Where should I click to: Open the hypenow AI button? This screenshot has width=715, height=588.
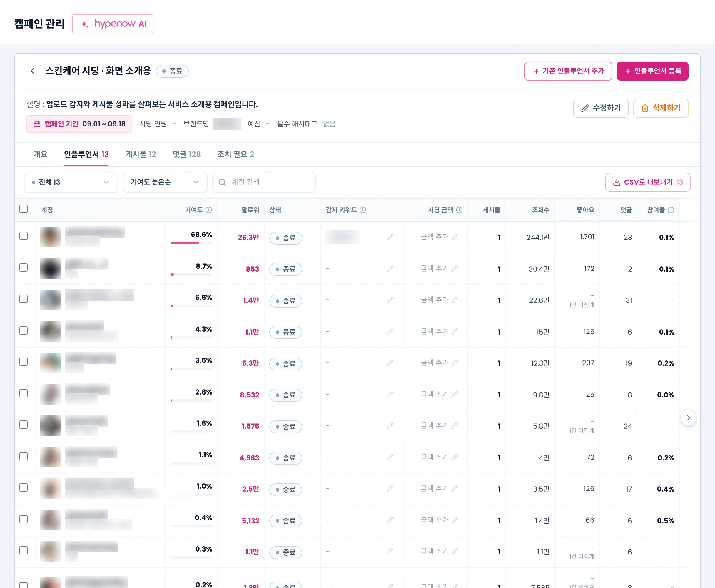coord(113,24)
